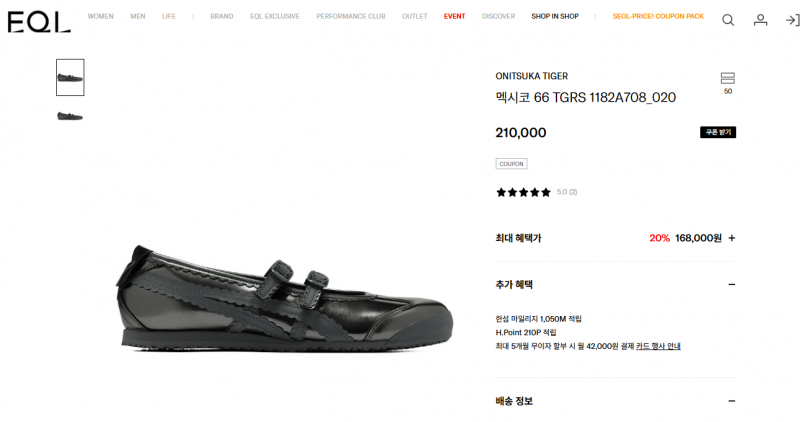Open the 카드 행사 안내 link
This screenshot has height=422, width=800.
(658, 346)
